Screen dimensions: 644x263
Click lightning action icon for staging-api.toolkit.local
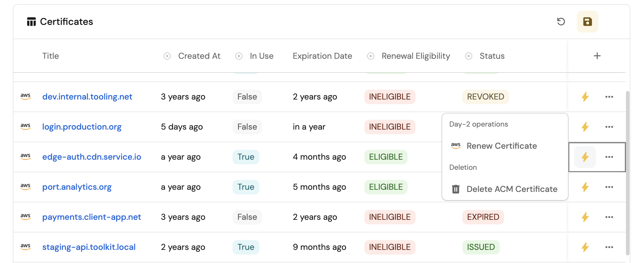pos(585,247)
